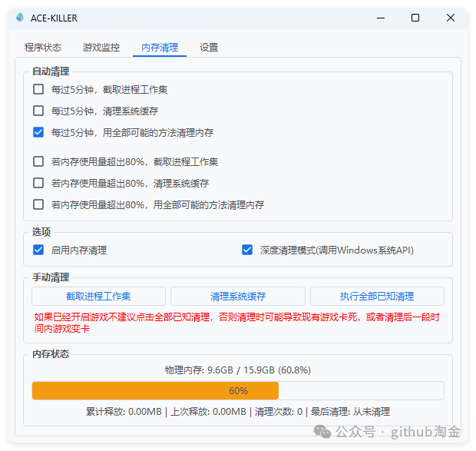This screenshot has height=451, width=476.
Task: Click the 清理次数: 0 text
Action: pyautogui.click(x=279, y=412)
